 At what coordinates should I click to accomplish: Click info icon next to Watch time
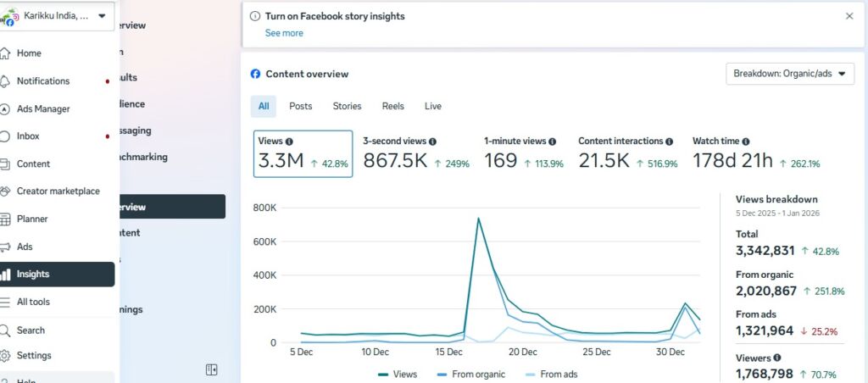coord(746,142)
